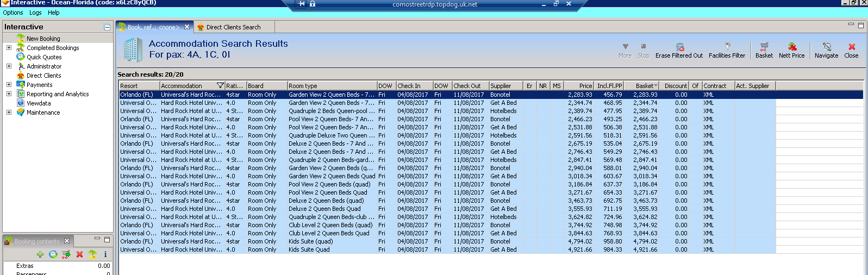868x275 pixels.
Task: Select Maintenance in the tree
Action: tap(43, 112)
